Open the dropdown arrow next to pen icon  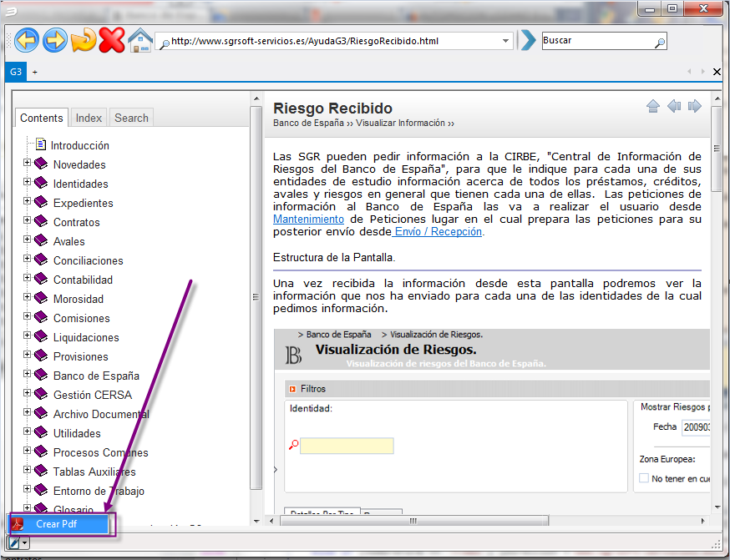point(25,542)
